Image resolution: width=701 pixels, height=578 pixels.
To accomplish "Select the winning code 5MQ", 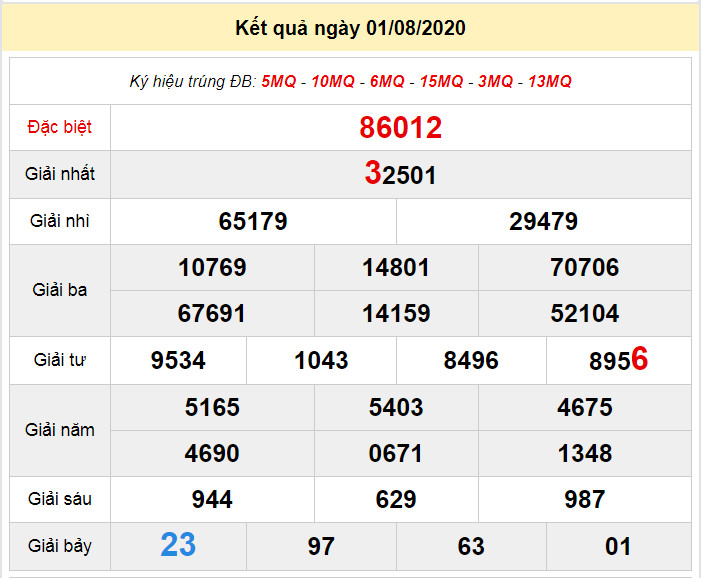I will pyautogui.click(x=279, y=81).
